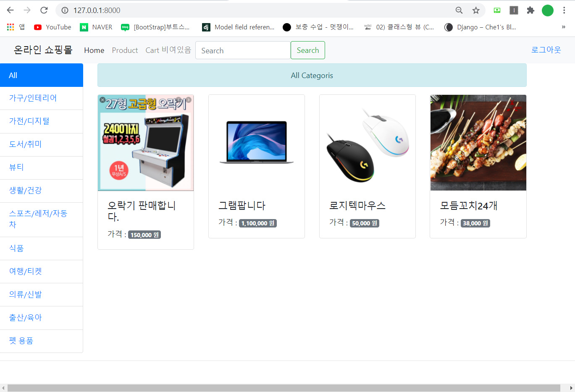Open the zoom magnifier in address bar
This screenshot has width=575, height=392.
coord(459,10)
